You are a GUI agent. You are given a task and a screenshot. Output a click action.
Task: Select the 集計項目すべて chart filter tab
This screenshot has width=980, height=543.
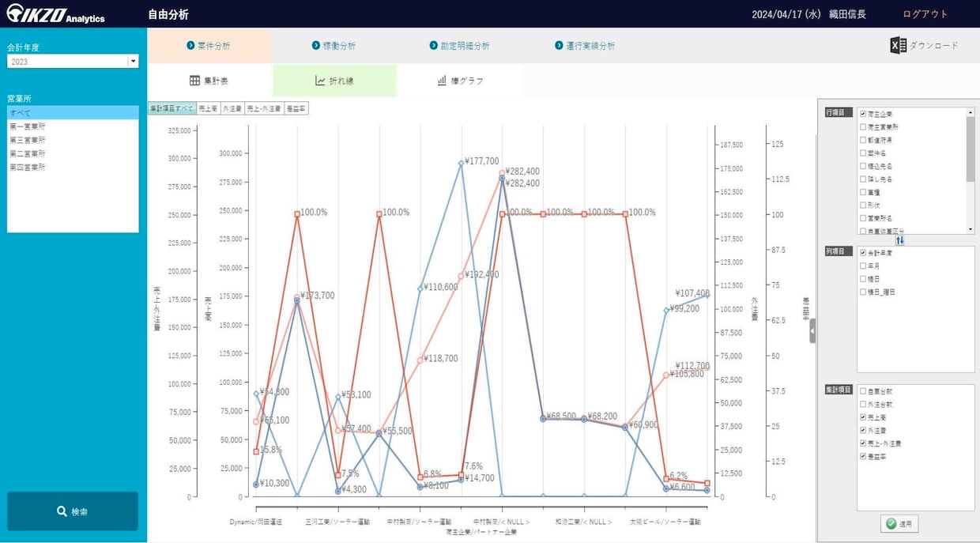[x=171, y=108]
